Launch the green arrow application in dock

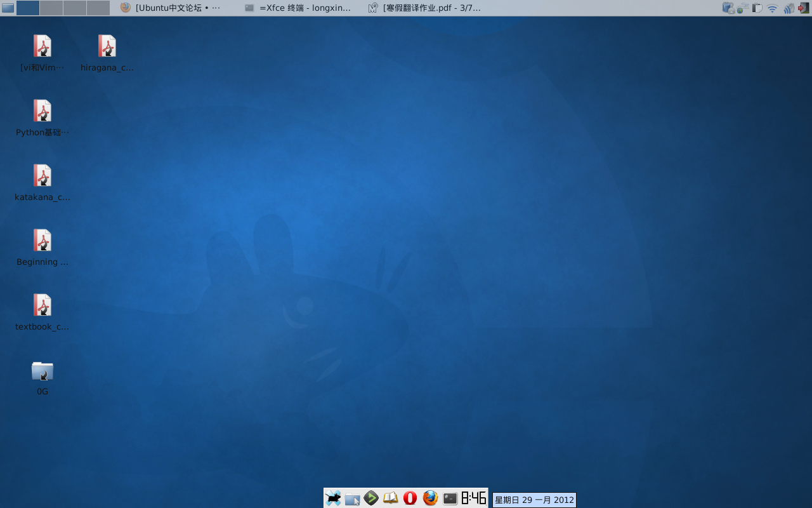[372, 498]
